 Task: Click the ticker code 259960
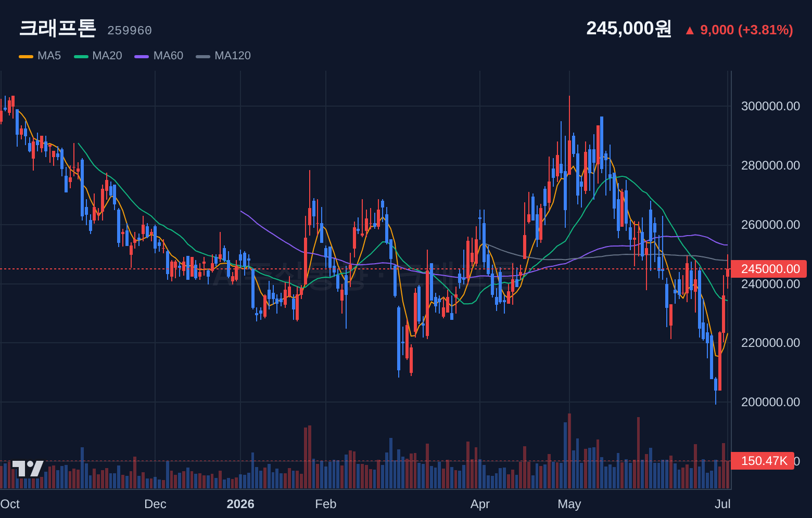click(x=130, y=31)
